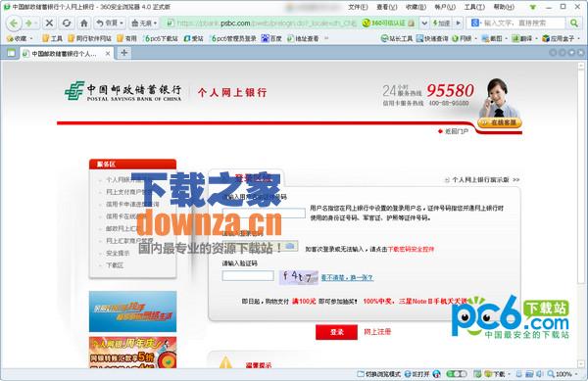Open the 百度 bookmark
The width and height of the screenshot is (588, 381).
pos(271,38)
